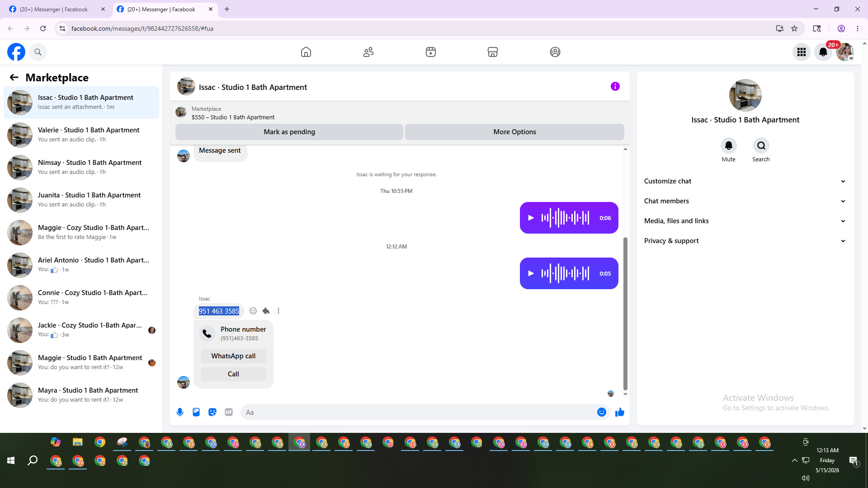Screen dimensions: 868x488
Task: Record a voice clip with microphone icon
Action: [180, 412]
